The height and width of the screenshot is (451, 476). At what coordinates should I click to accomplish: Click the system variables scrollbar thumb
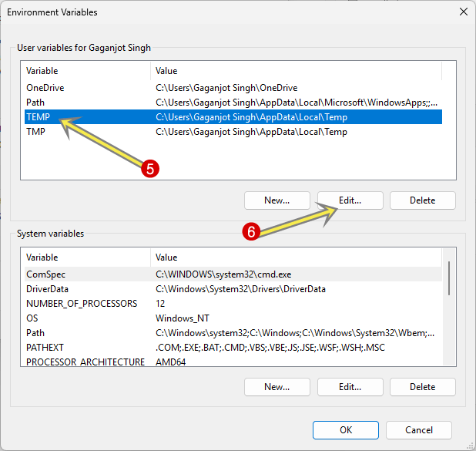coord(449,278)
